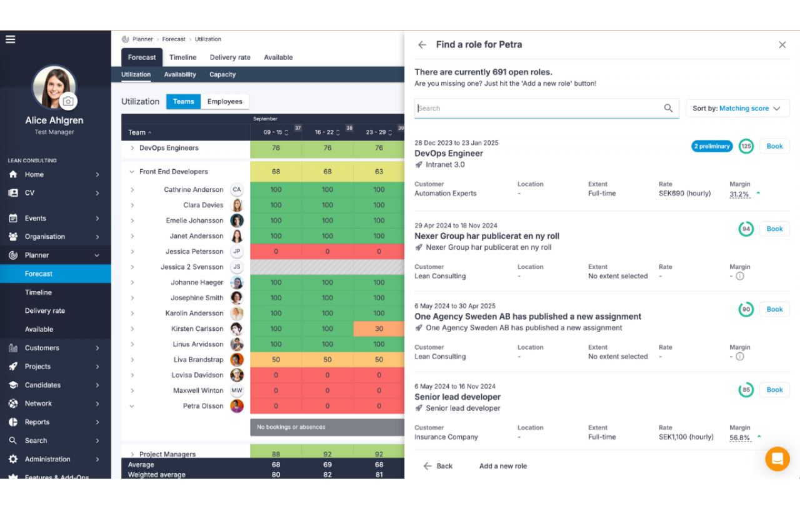Click into the role Search field
Viewport: 800px width, 532px height.
click(x=537, y=109)
